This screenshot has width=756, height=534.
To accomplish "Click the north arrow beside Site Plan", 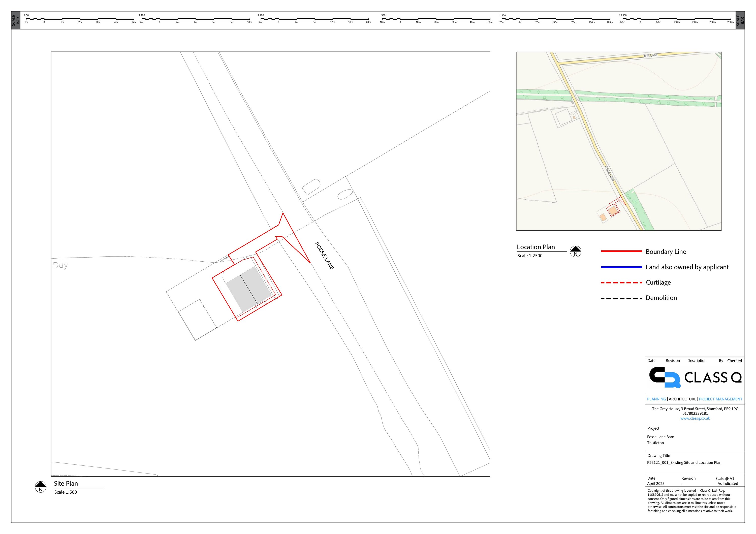I will pyautogui.click(x=41, y=487).
